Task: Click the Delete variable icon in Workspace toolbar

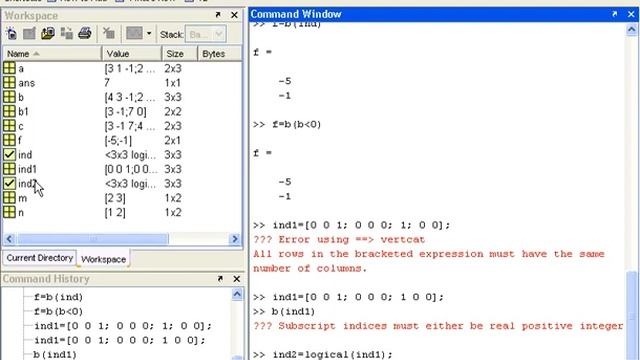Action: coord(109,33)
